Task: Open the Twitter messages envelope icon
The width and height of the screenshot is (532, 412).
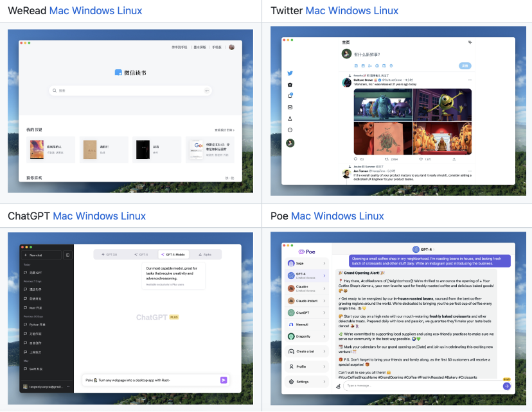Action: click(x=290, y=107)
